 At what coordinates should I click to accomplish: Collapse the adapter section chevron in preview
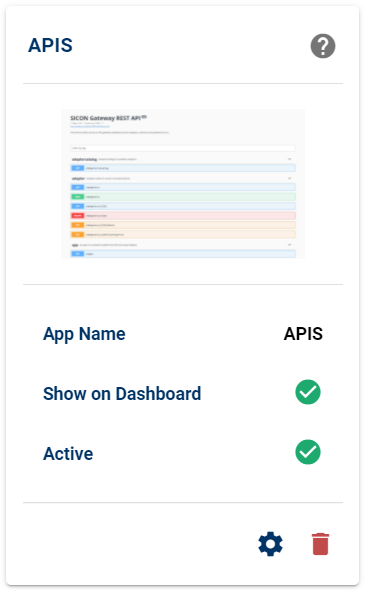pyautogui.click(x=289, y=178)
